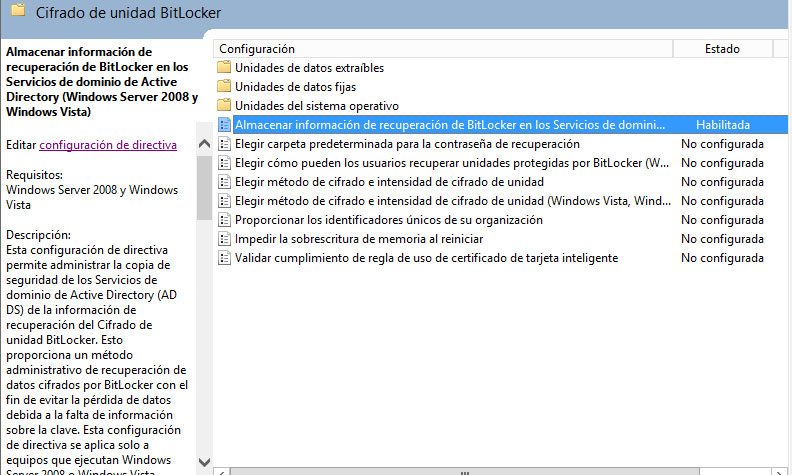Open the configuración de directiva link

pyautogui.click(x=108, y=145)
